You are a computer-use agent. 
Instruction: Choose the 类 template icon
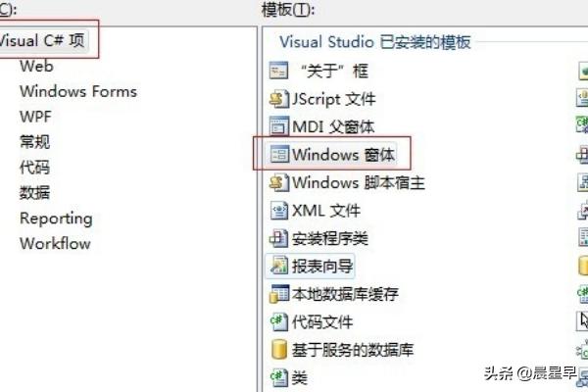(279, 377)
